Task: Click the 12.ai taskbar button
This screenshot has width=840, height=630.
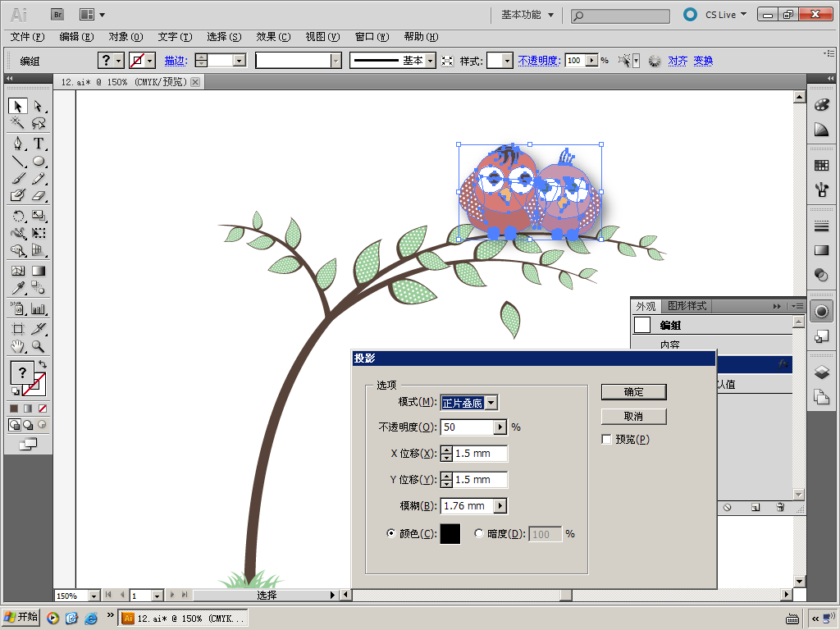Action: (183, 619)
